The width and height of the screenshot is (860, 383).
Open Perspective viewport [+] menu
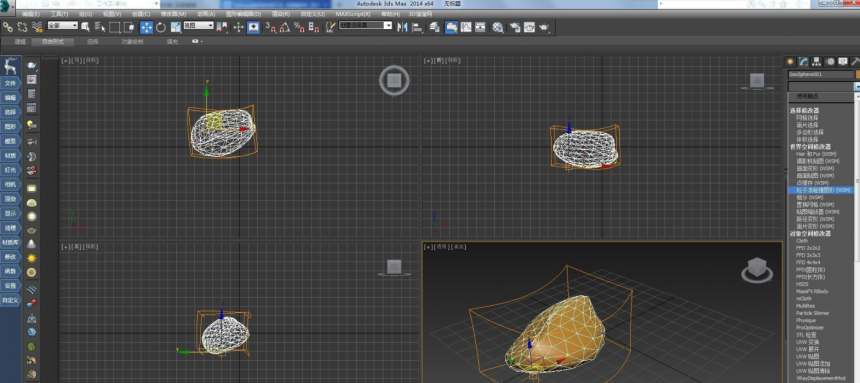[x=428, y=247]
